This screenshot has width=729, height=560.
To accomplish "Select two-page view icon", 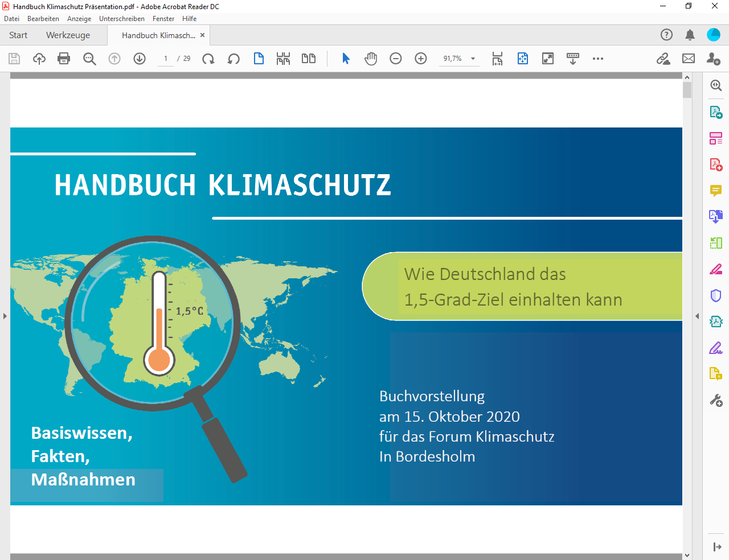I will [309, 59].
